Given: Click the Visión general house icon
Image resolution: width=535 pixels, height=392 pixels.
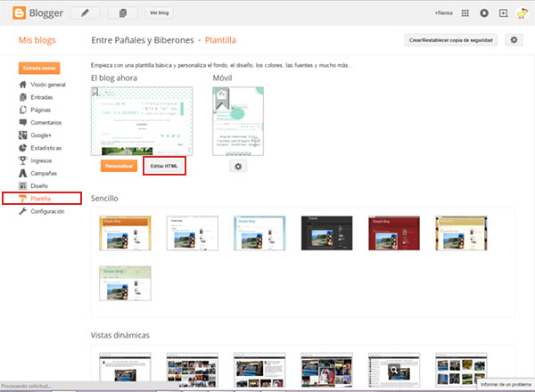Looking at the screenshot, I should [x=23, y=85].
